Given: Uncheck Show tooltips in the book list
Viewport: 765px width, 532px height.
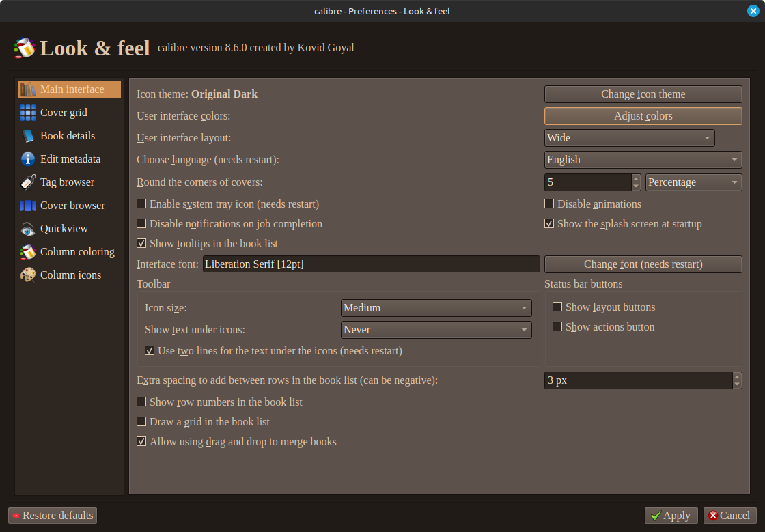Looking at the screenshot, I should tap(141, 243).
